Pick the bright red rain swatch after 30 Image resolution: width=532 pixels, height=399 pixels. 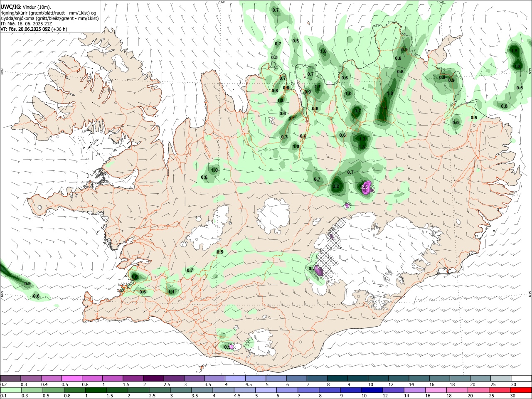point(520,390)
